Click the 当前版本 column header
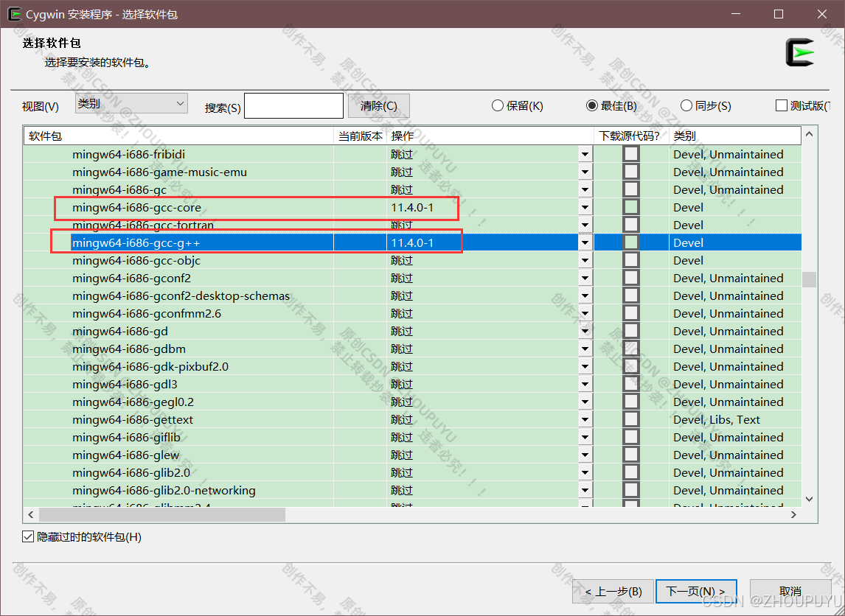The height and width of the screenshot is (616, 845). (x=360, y=136)
